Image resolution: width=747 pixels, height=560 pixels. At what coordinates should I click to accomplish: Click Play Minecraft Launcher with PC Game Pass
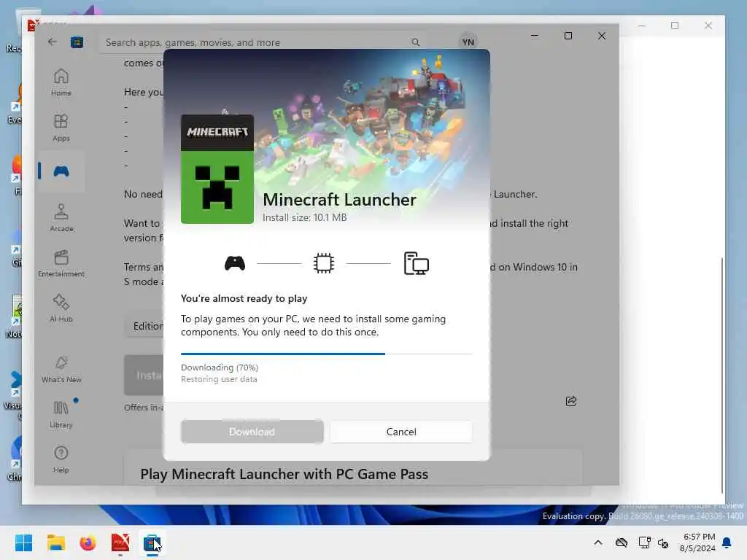pos(284,474)
